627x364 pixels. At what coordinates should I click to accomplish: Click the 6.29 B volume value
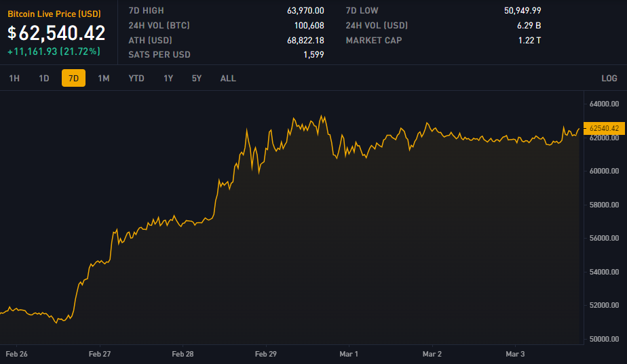[x=529, y=26]
